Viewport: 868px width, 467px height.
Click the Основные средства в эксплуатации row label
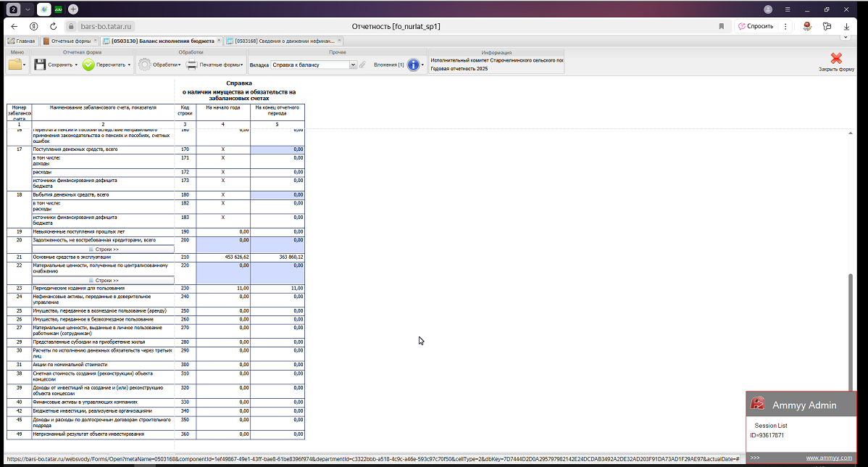coord(72,257)
